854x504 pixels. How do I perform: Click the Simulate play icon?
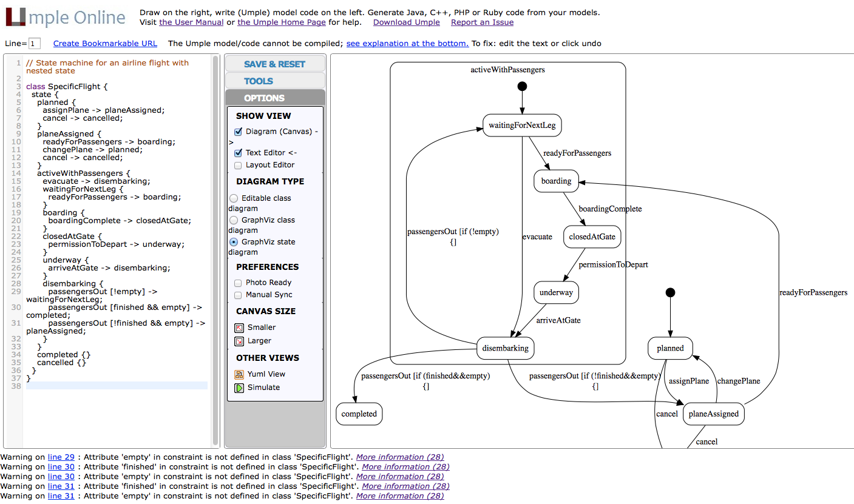[x=239, y=388]
